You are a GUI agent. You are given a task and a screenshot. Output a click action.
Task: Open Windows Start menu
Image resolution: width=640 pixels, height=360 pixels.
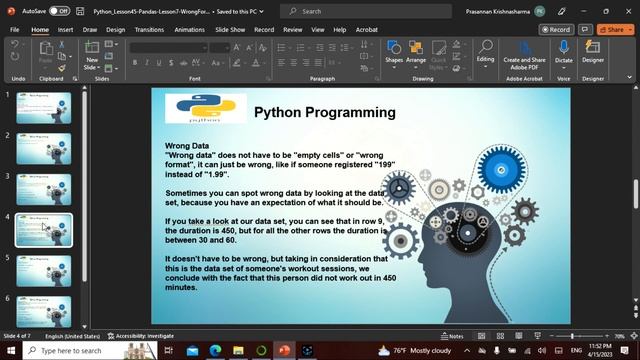11,351
